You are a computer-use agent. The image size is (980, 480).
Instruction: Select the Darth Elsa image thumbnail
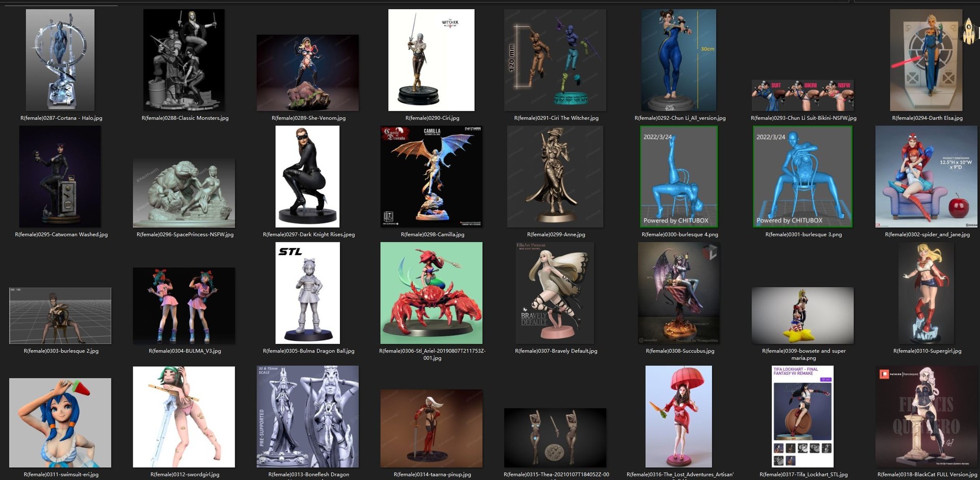coord(926,60)
